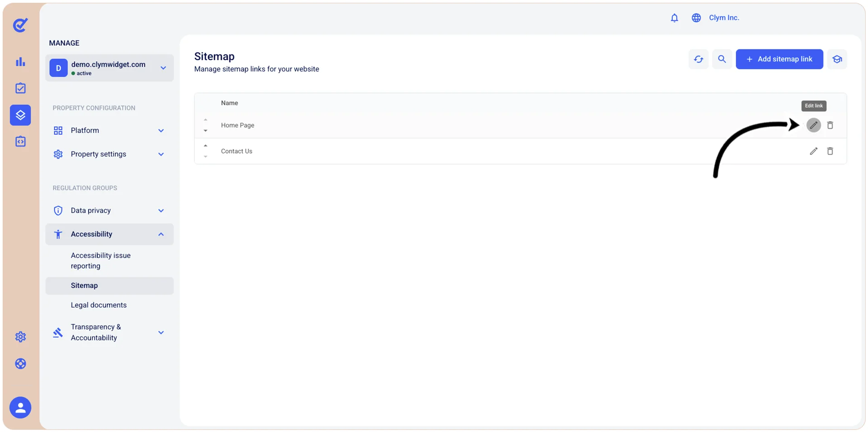Collapse the Accessibility group

tap(110, 234)
